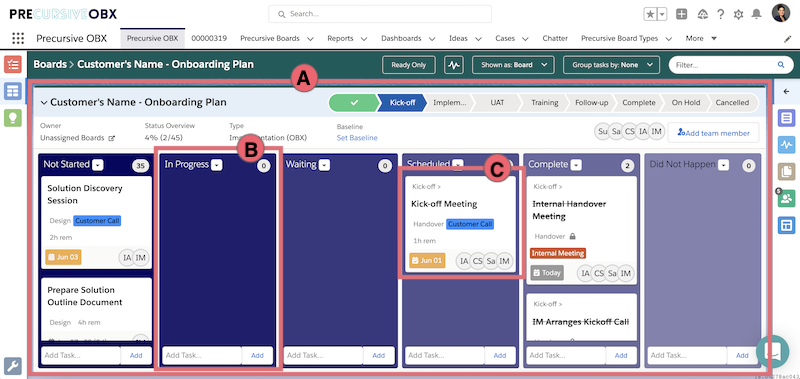Select the Kick-off stage in path
800x379 pixels.
pos(402,103)
